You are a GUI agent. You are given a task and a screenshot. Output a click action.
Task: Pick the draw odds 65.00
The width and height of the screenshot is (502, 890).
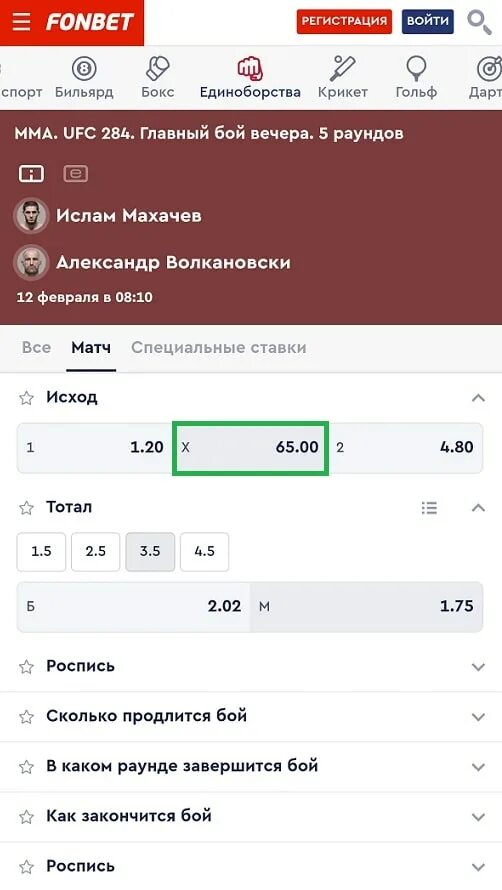[x=250, y=448]
